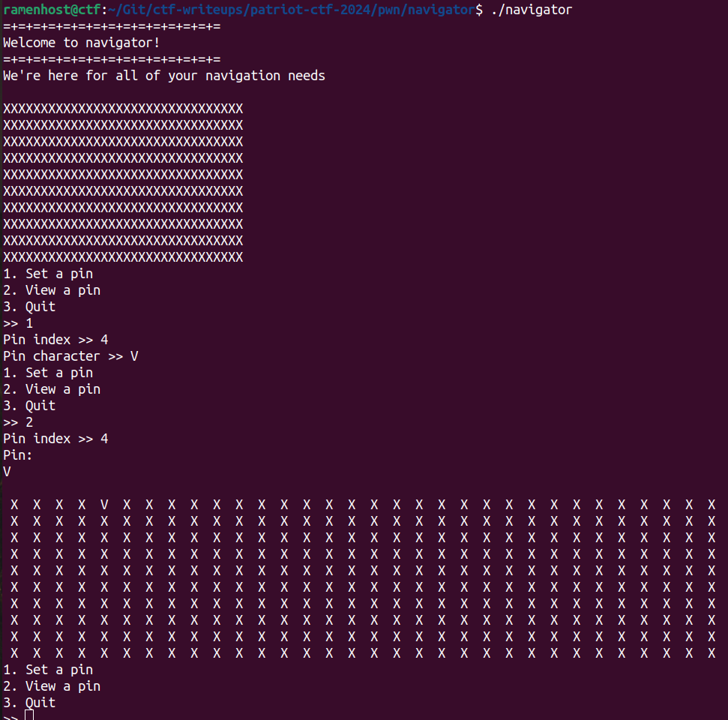Click the 'Pin:' output label
Screen dimensions: 728x720
pos(18,455)
